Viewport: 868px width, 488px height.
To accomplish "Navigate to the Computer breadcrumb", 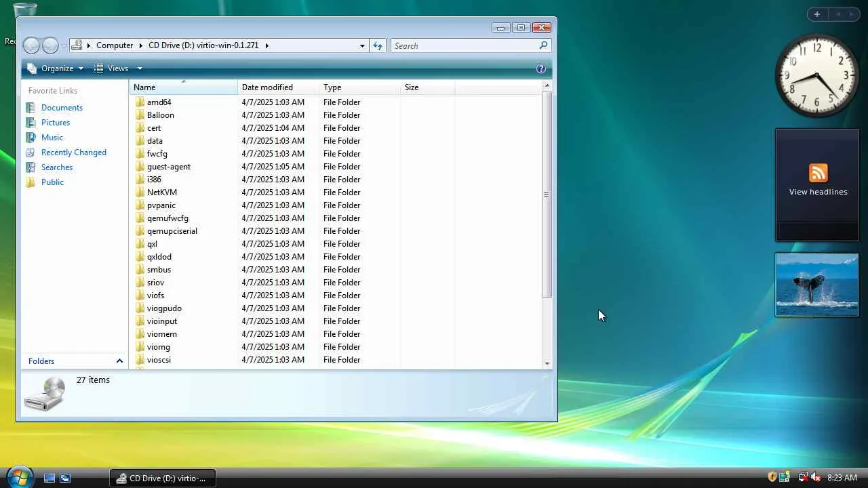I will click(115, 45).
